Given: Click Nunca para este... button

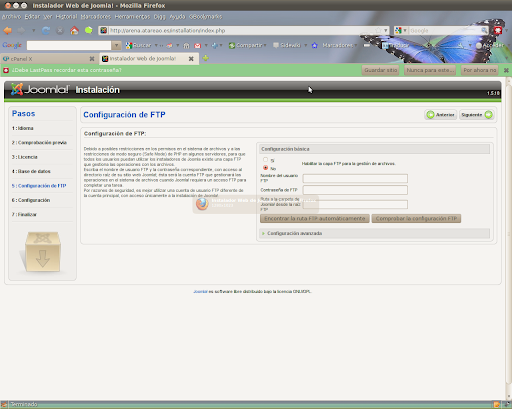Looking at the screenshot, I should click(430, 70).
